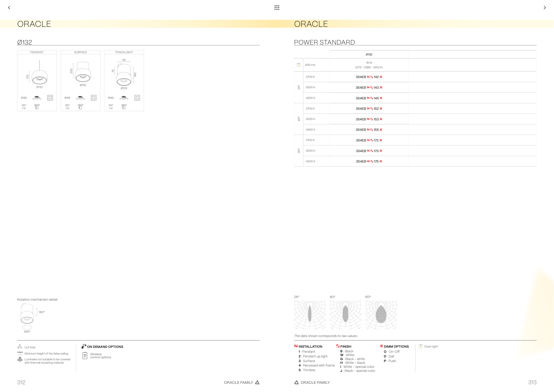Image resolution: width=554 pixels, height=392 pixels.
Task: Click the Finish legend icon
Action: tap(338, 346)
